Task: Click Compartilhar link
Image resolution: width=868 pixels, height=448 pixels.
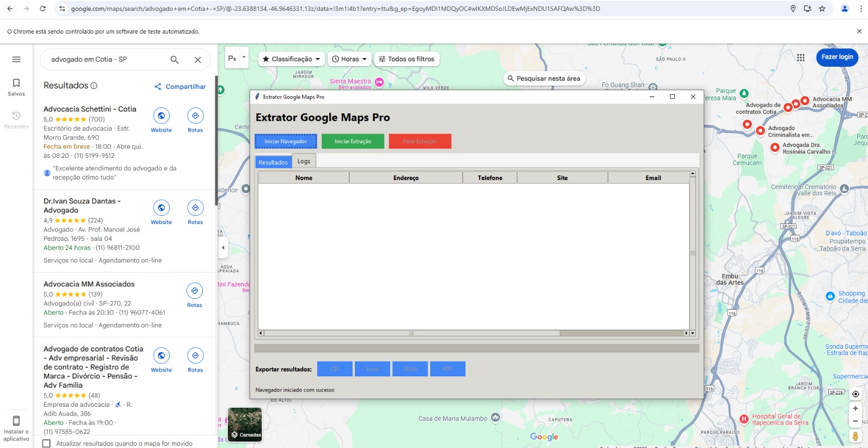Action: point(180,87)
